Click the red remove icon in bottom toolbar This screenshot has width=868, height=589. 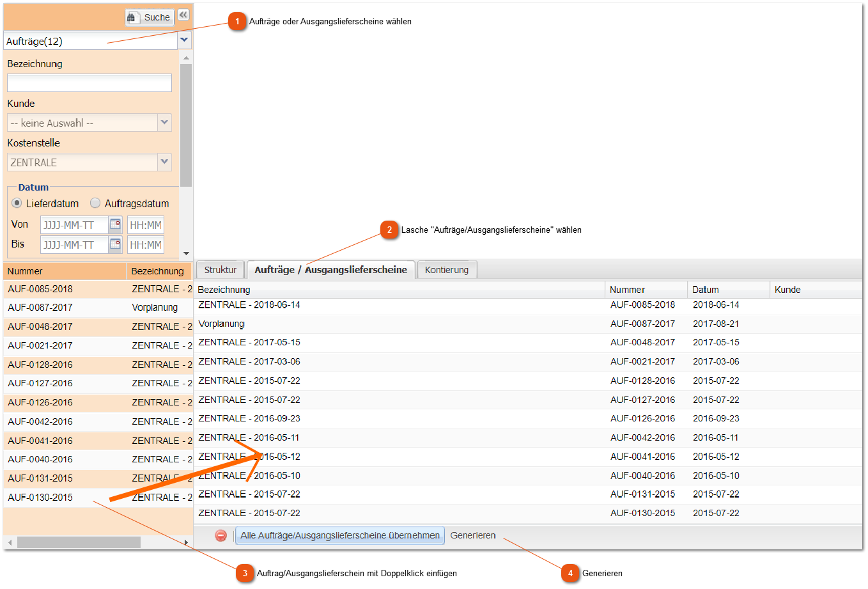coord(221,536)
